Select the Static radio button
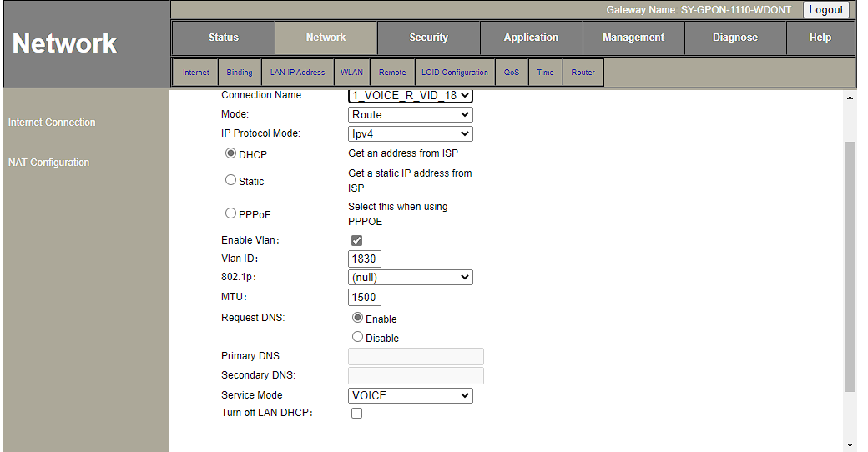This screenshot has height=452, width=868. [x=231, y=180]
